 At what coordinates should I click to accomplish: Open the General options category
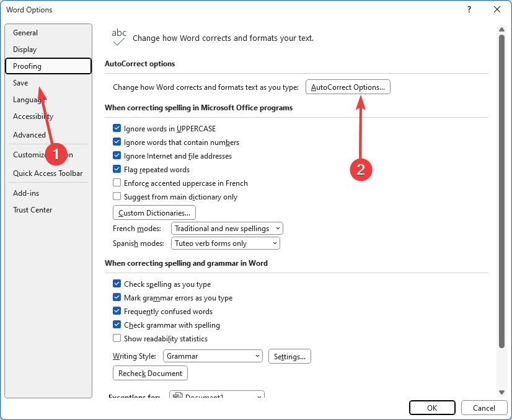pyautogui.click(x=48, y=33)
